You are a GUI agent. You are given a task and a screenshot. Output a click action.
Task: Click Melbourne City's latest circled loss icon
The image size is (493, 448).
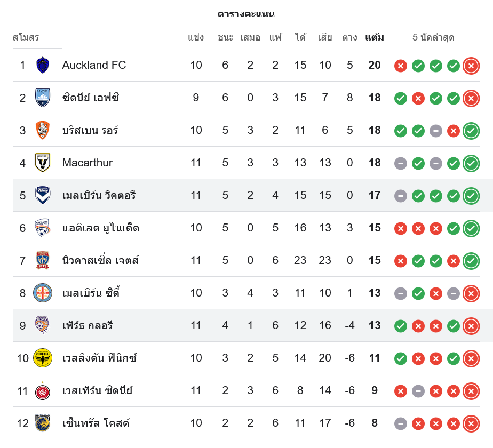471,293
